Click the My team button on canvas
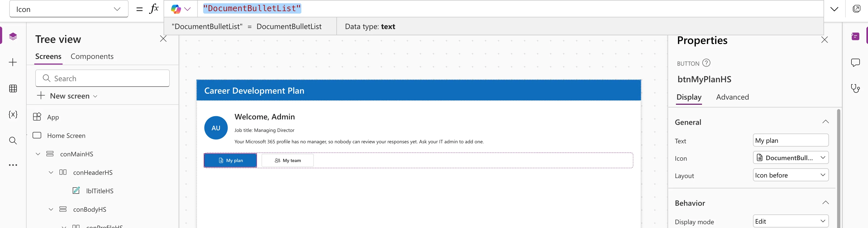Screen dimensions: 868x228 288,160
